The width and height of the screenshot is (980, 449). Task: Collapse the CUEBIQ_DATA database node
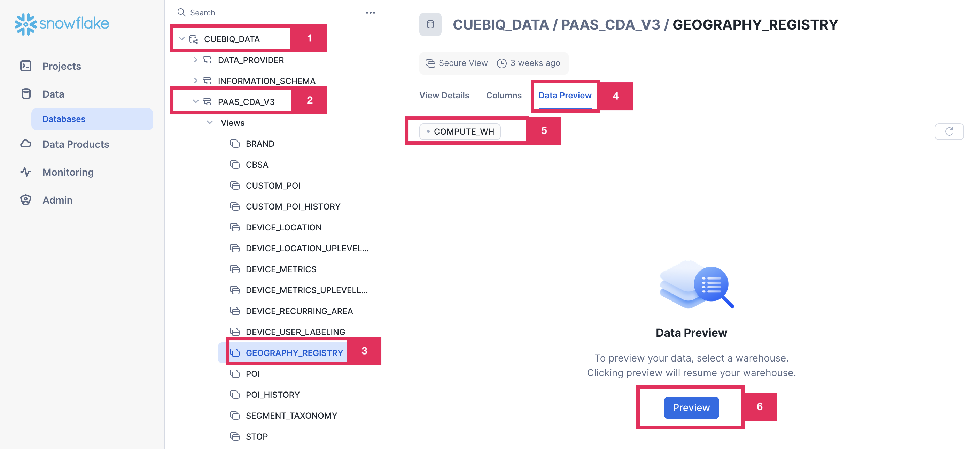click(182, 39)
